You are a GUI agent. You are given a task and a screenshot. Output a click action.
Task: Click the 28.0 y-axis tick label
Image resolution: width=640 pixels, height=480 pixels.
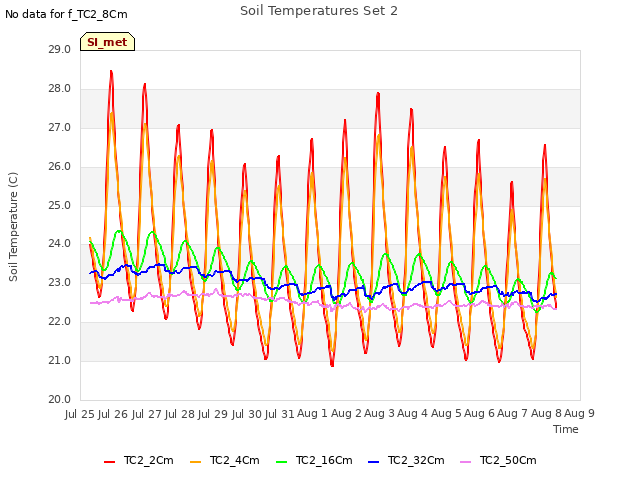tap(60, 89)
